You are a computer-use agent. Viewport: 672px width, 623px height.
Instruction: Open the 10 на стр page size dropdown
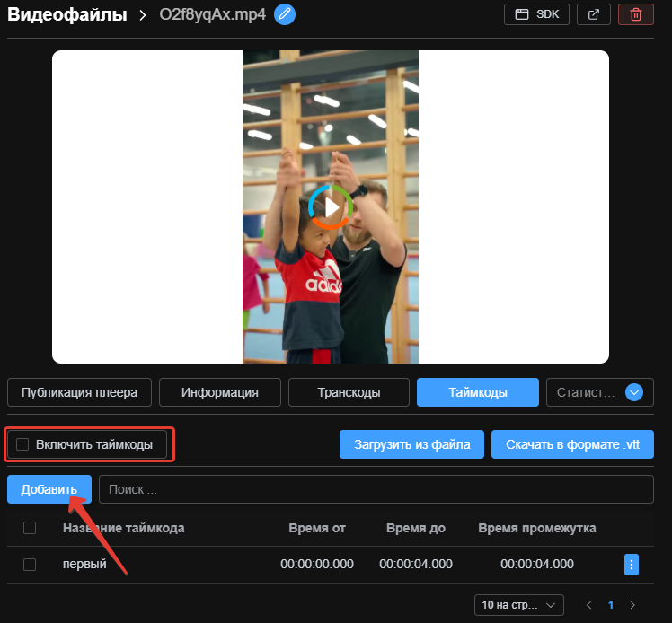point(519,604)
